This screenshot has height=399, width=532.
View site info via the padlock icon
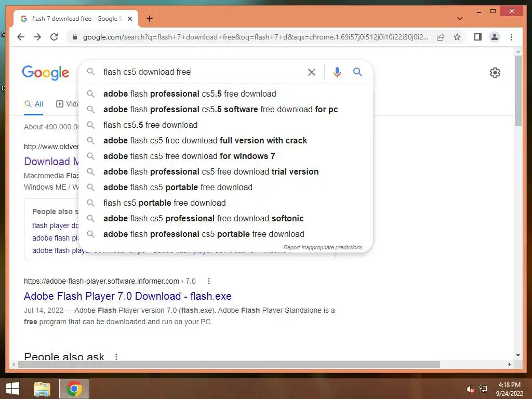click(75, 37)
